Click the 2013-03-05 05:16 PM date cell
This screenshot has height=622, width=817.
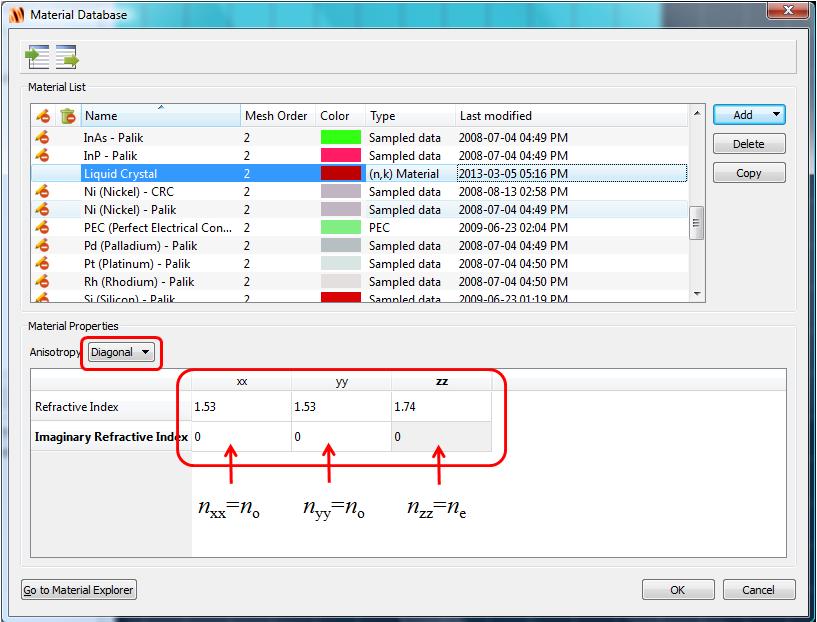pos(572,173)
